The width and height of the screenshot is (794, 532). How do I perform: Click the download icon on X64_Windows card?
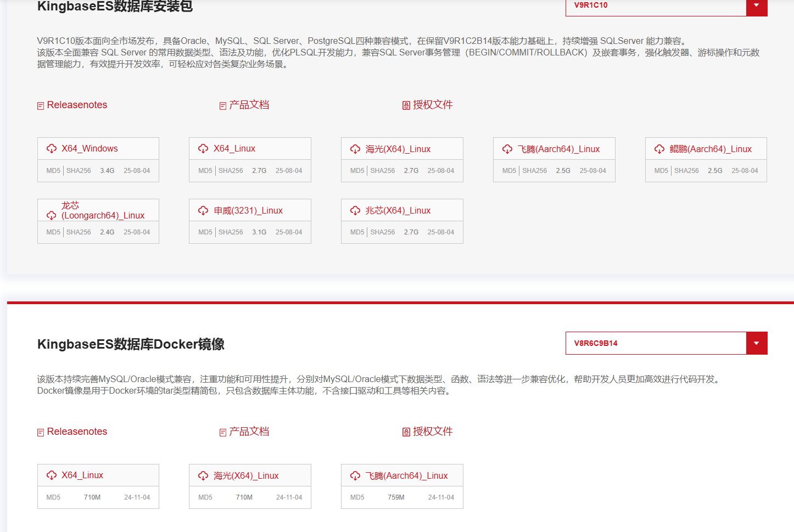click(52, 148)
